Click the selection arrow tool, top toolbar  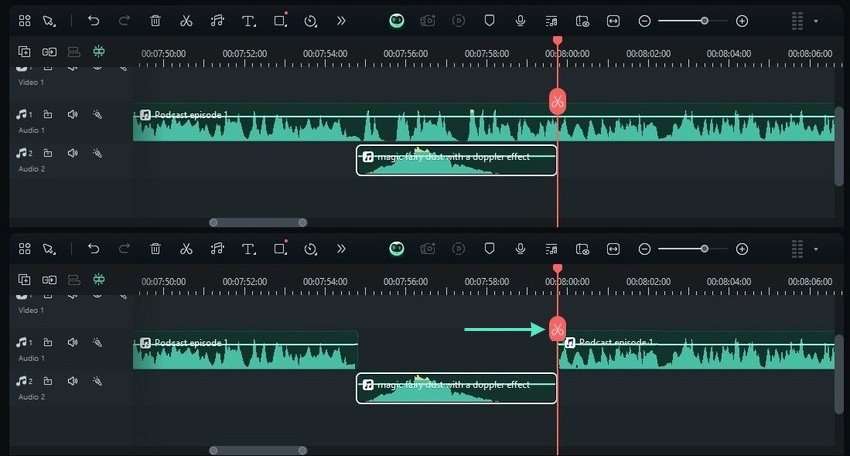[x=49, y=21]
